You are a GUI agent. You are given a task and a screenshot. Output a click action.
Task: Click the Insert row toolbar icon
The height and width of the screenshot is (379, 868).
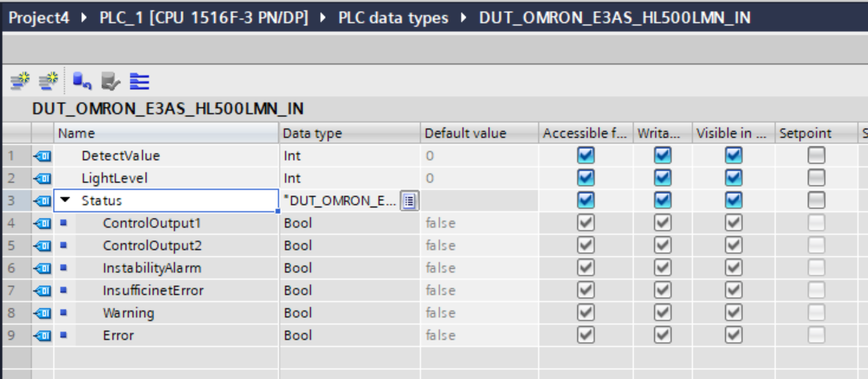tap(20, 81)
